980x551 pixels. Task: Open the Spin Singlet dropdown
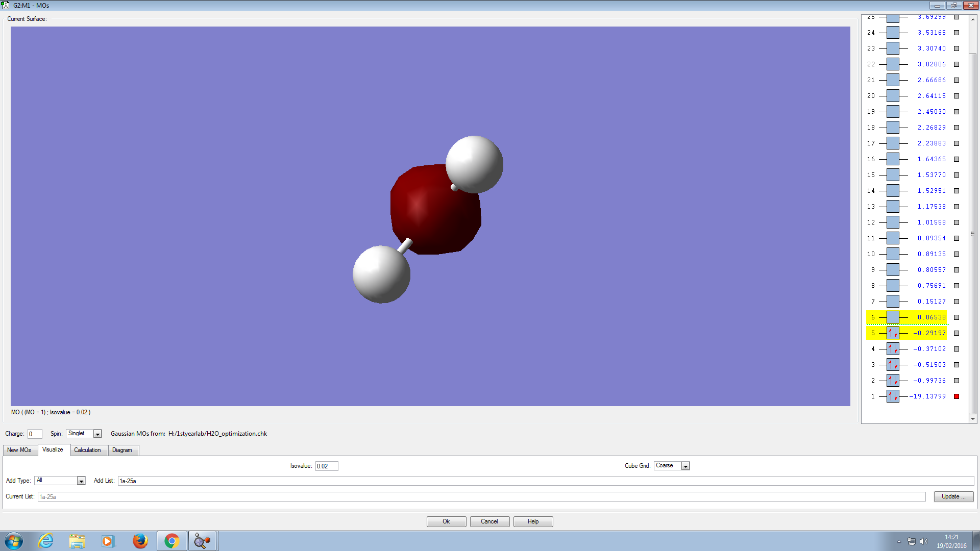coord(97,434)
